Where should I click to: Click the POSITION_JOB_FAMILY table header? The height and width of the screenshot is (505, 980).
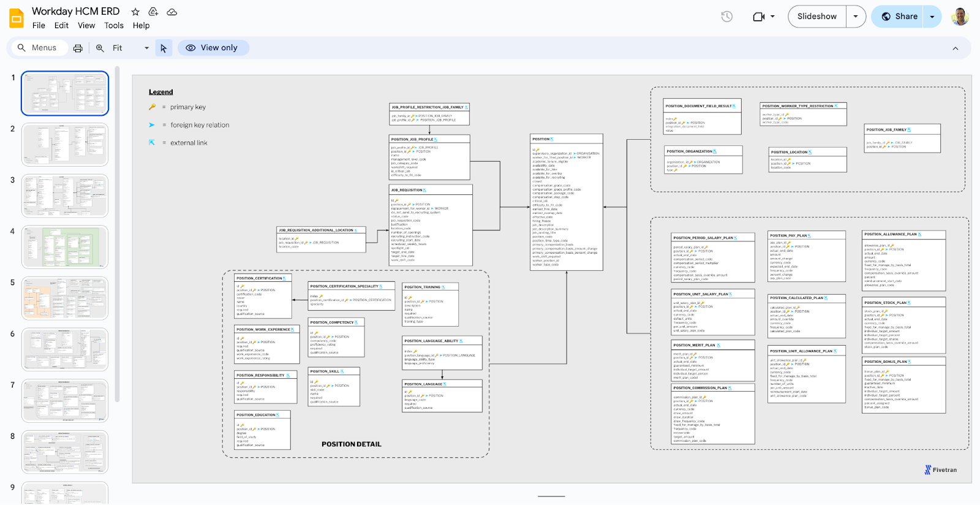902,130
